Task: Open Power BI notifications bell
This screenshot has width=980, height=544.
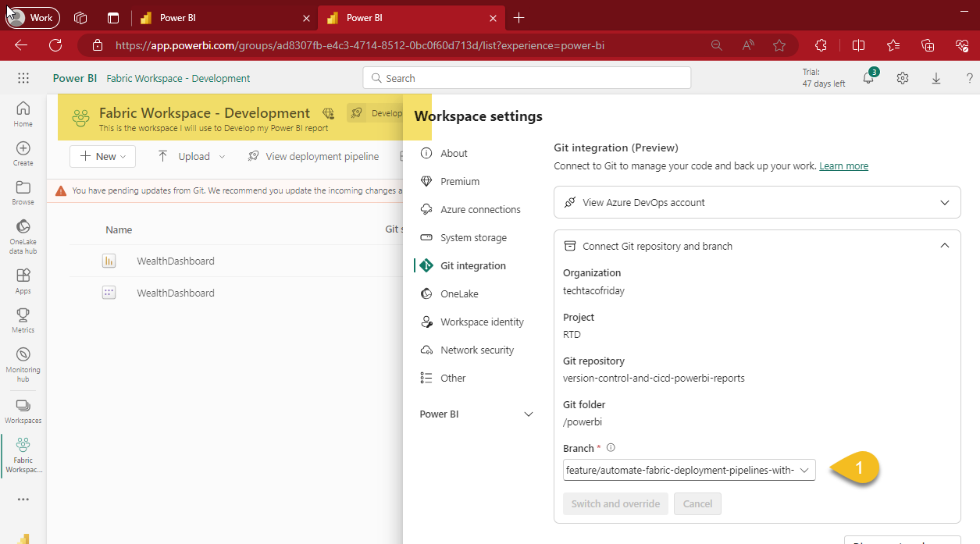Action: [868, 78]
